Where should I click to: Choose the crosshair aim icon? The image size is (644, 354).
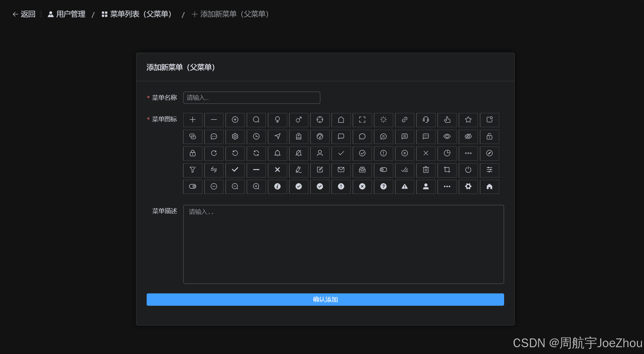pos(320,120)
